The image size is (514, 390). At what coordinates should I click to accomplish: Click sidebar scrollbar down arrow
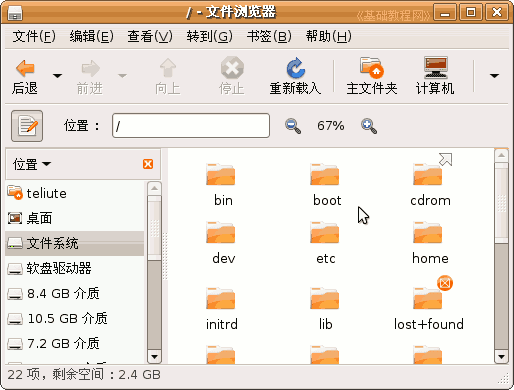click(154, 356)
